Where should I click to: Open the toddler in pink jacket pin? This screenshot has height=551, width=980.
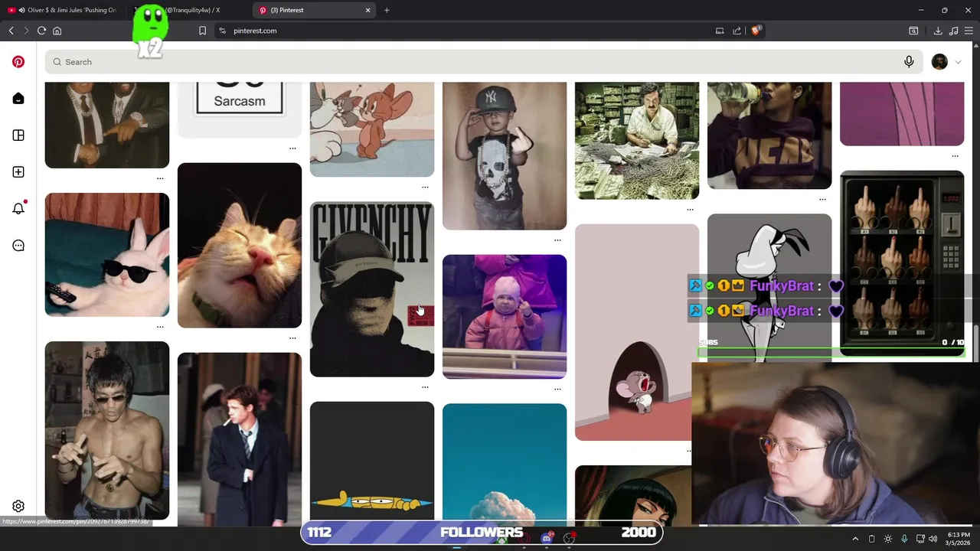[505, 317]
